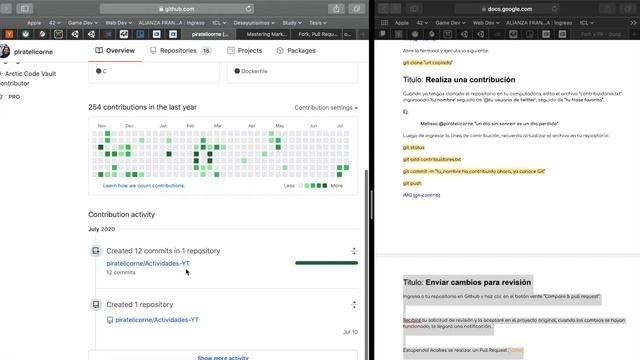Click the green commits progress bar
Viewport: 640px width, 360px height.
(327, 263)
